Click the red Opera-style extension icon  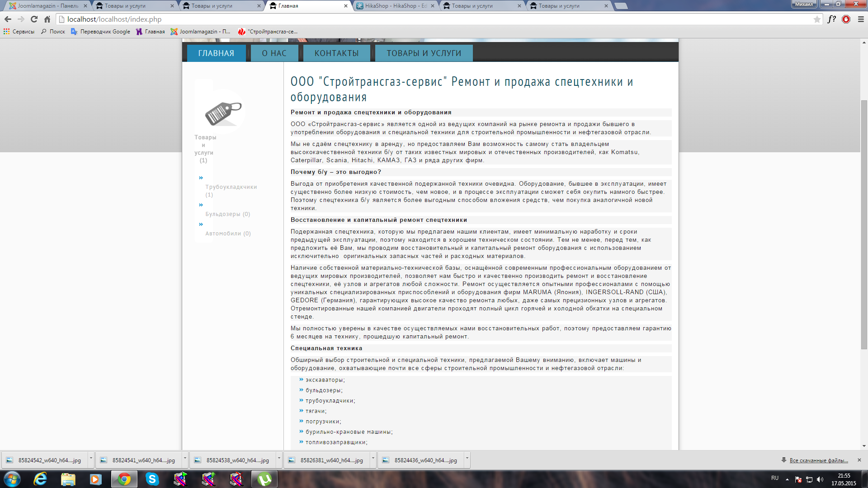click(x=846, y=19)
